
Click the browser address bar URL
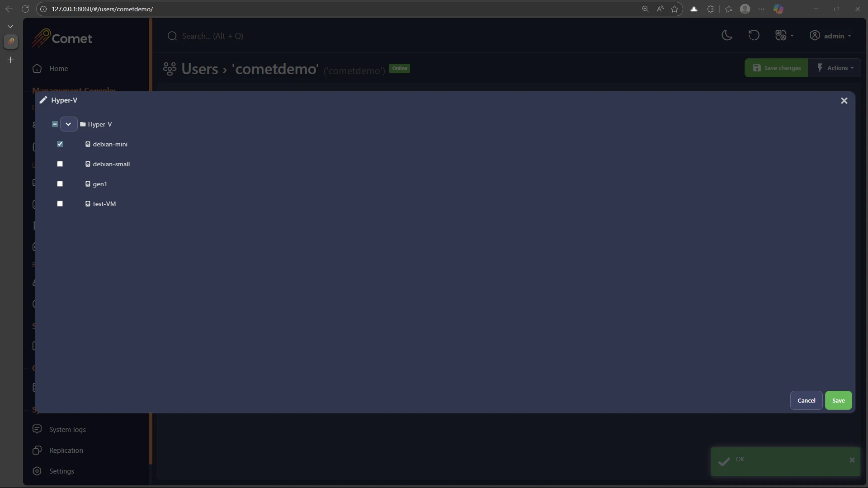[x=102, y=9]
